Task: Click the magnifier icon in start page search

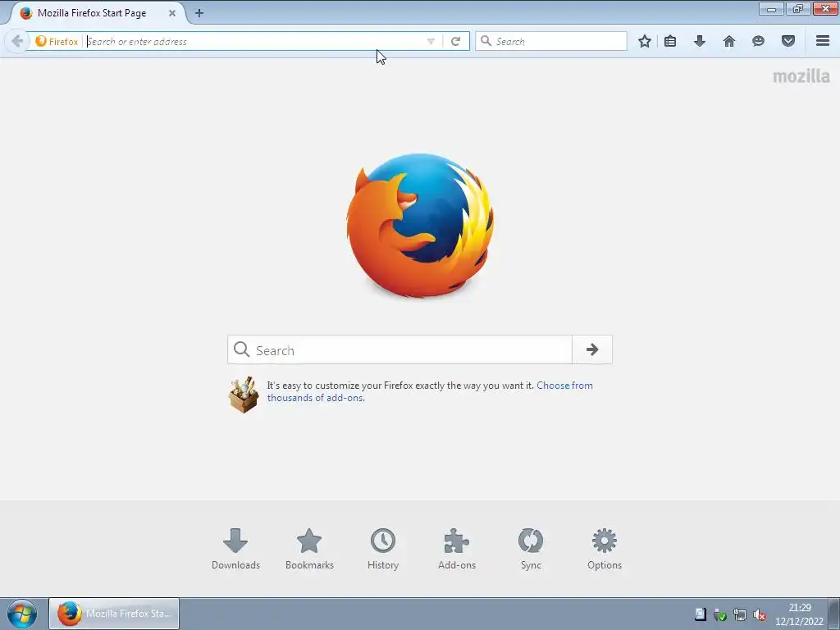Action: 242,349
